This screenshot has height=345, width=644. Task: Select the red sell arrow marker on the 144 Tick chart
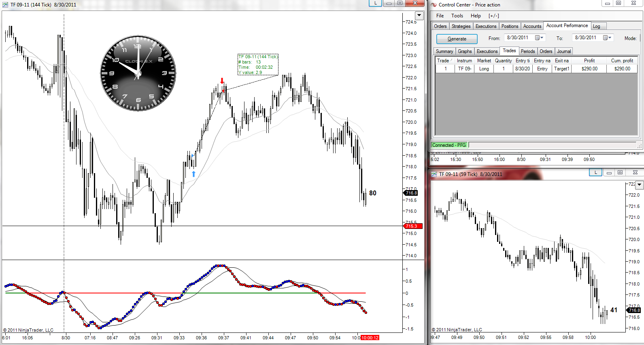click(x=222, y=81)
